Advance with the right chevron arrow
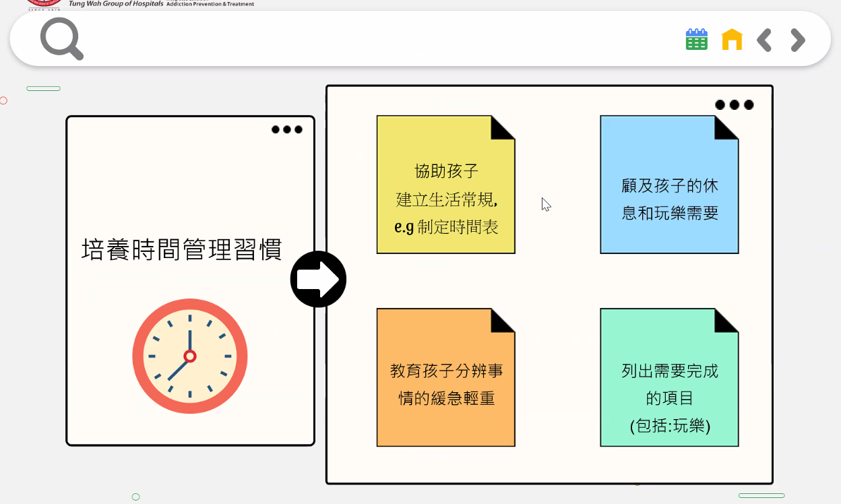Screen dimensions: 841x504 (x=798, y=40)
